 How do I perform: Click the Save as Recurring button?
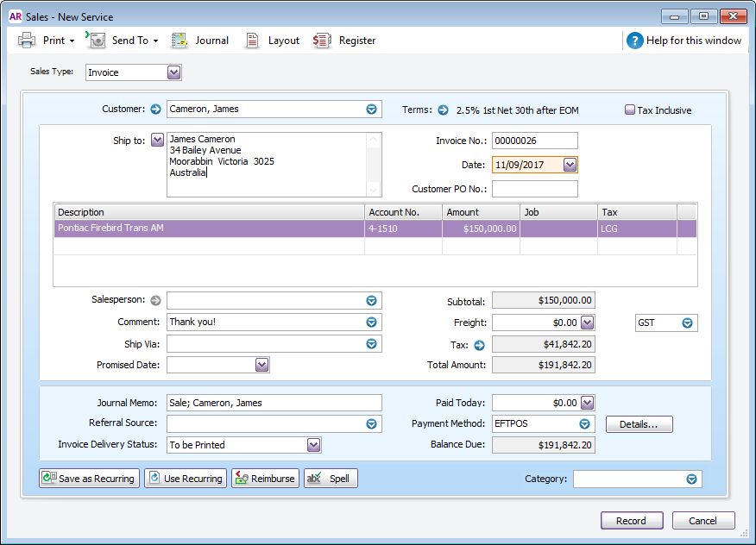[89, 479]
